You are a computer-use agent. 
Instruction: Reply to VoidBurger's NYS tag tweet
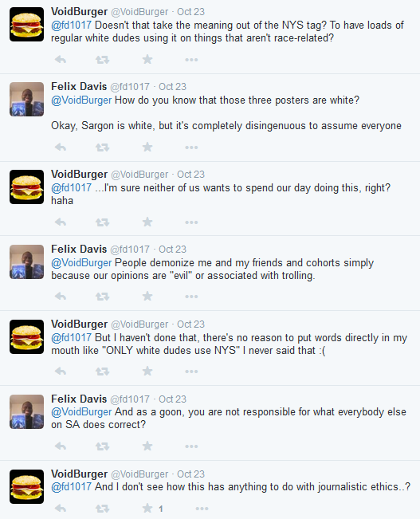(61, 60)
